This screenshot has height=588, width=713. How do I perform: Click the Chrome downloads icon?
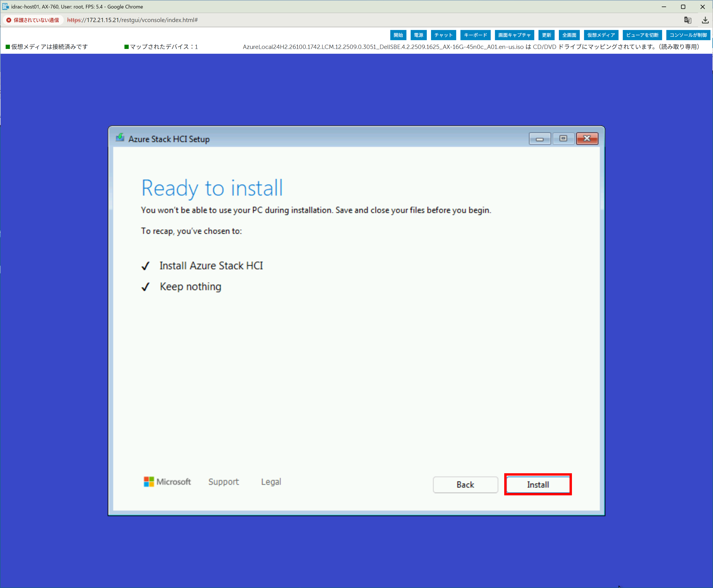pos(705,20)
